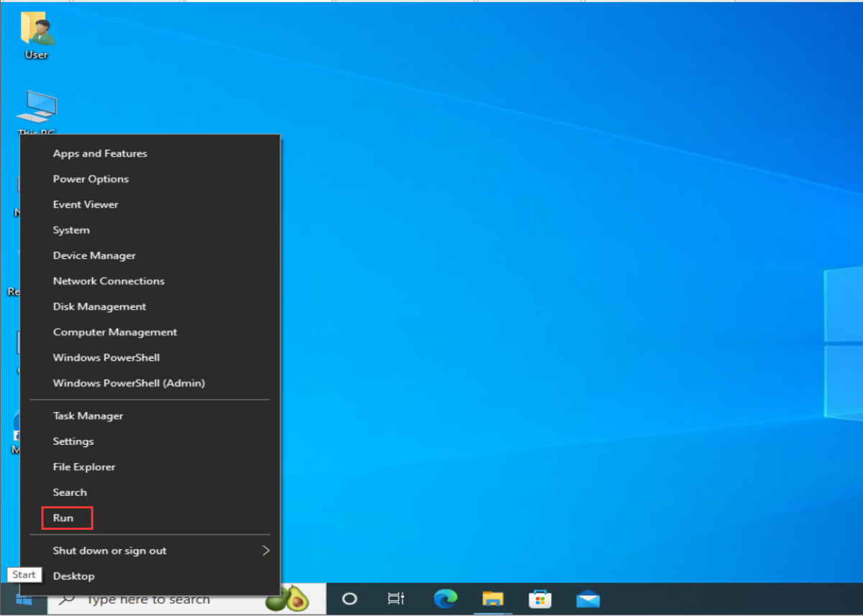Open Microsoft Store from taskbar
The image size is (863, 616).
(540, 599)
